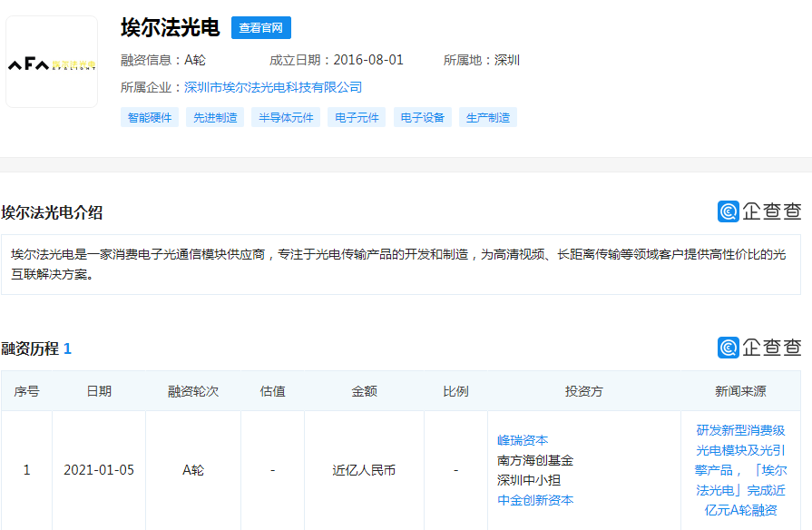812x530 pixels.
Task: Click the 查看官网 button
Action: [260, 28]
